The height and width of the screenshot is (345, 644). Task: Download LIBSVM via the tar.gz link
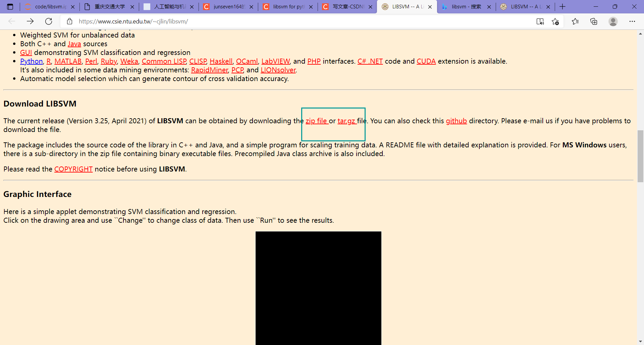tap(346, 121)
